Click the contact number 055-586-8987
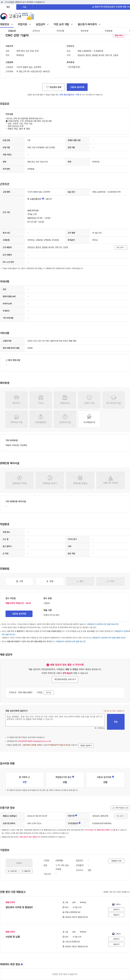The height and width of the screenshot is (980, 130). click(25, 692)
